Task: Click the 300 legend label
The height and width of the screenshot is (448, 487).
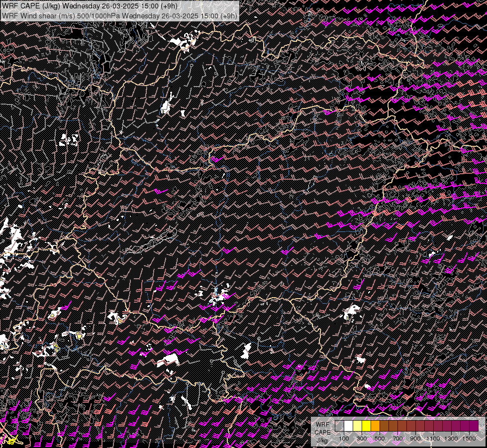Action: pos(362,439)
